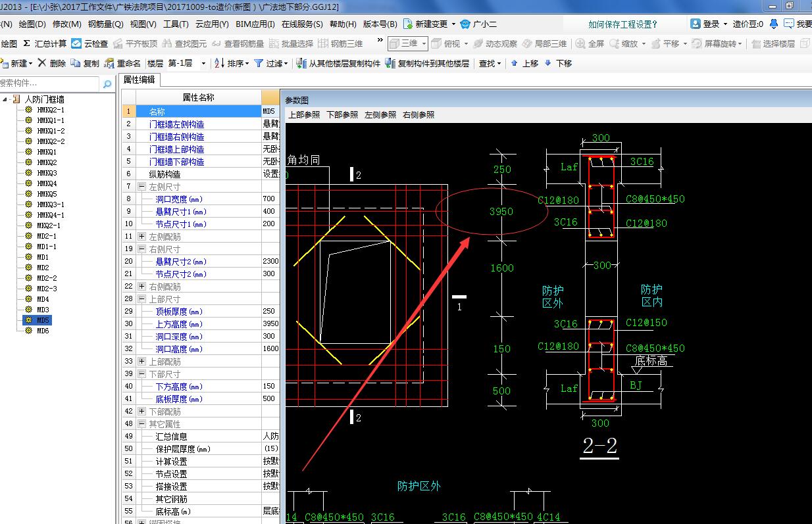812x524 pixels.
Task: Collapse the 人防门框墙 tree node
Action: coord(5,99)
